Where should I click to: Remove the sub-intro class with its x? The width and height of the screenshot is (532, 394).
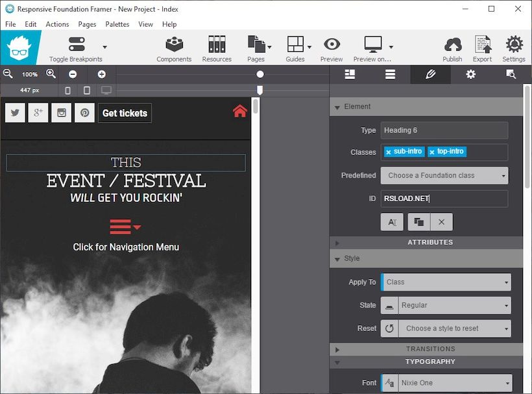pyautogui.click(x=389, y=151)
